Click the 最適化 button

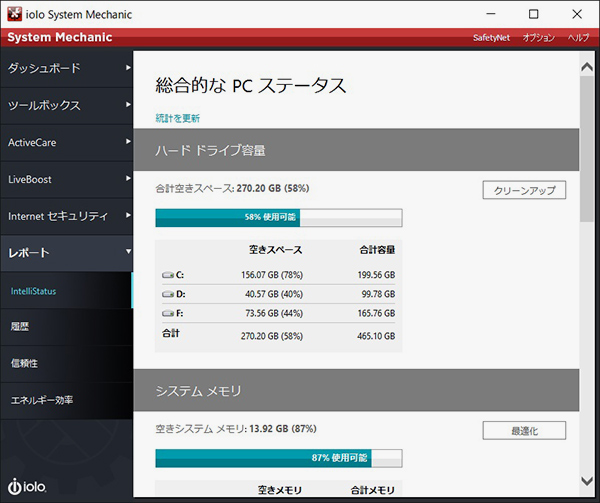click(524, 430)
